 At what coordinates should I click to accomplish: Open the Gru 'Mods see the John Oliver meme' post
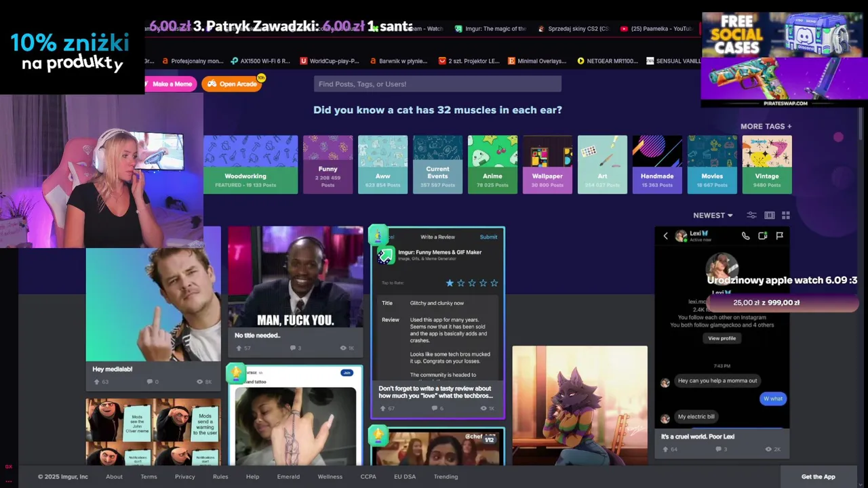click(x=153, y=431)
